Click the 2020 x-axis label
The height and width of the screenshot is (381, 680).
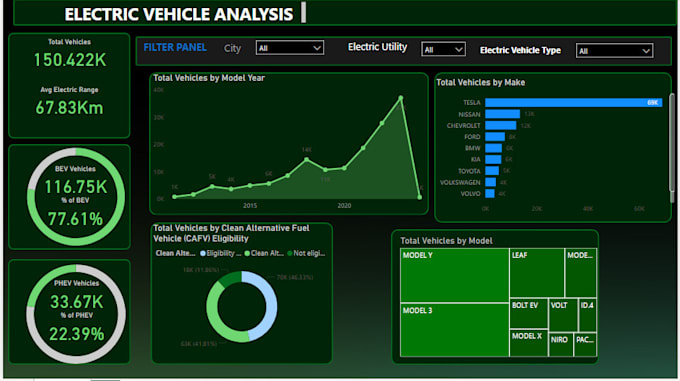pyautogui.click(x=344, y=205)
